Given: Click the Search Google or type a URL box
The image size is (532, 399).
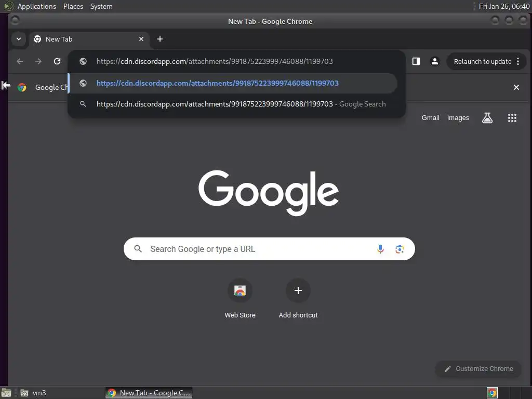Looking at the screenshot, I should point(269,249).
